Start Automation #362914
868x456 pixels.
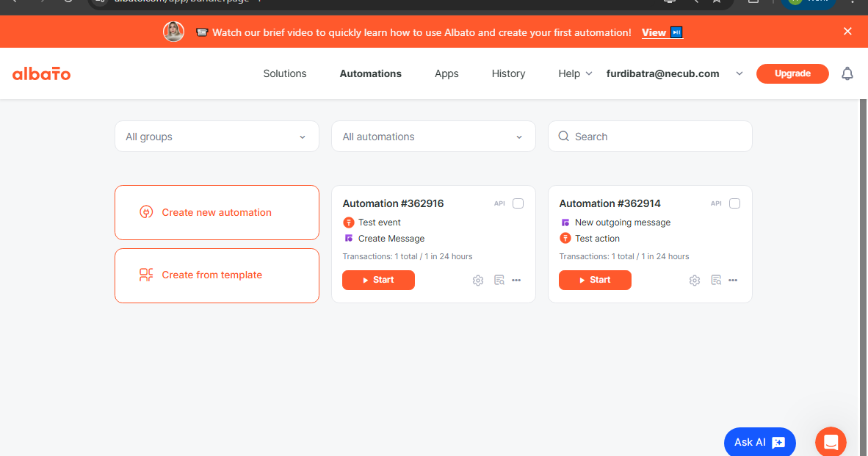pos(595,280)
